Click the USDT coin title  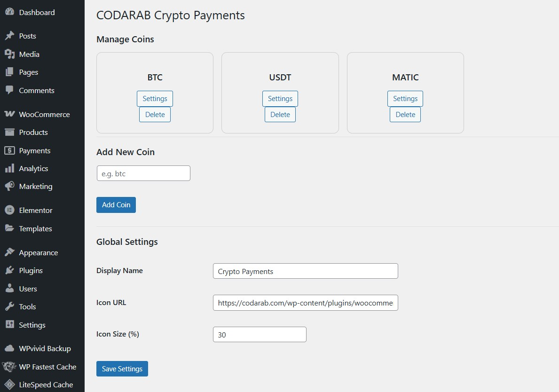[280, 78]
